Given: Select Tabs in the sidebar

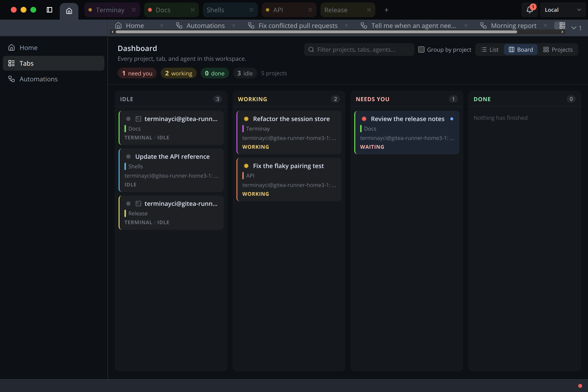Looking at the screenshot, I should [x=53, y=63].
